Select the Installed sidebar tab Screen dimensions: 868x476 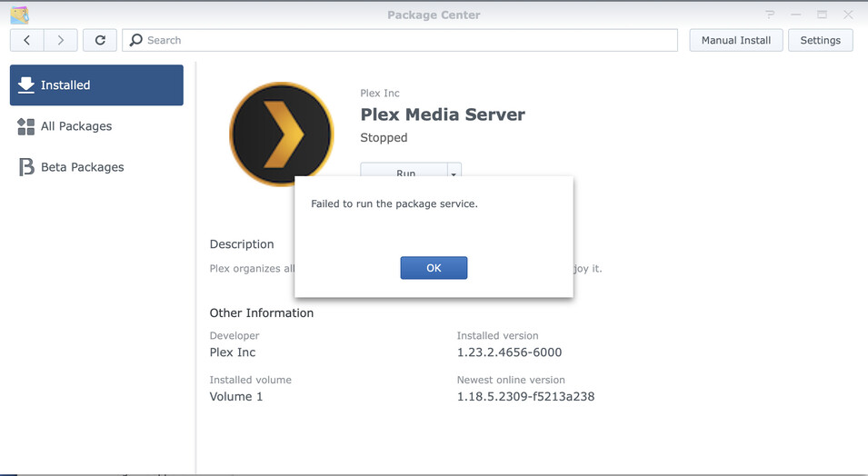coord(96,85)
